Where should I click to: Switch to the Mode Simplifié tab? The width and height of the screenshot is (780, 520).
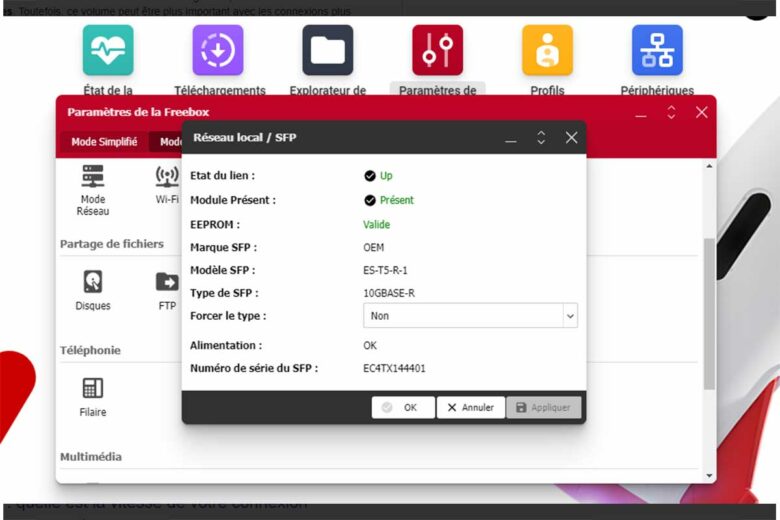pyautogui.click(x=104, y=142)
